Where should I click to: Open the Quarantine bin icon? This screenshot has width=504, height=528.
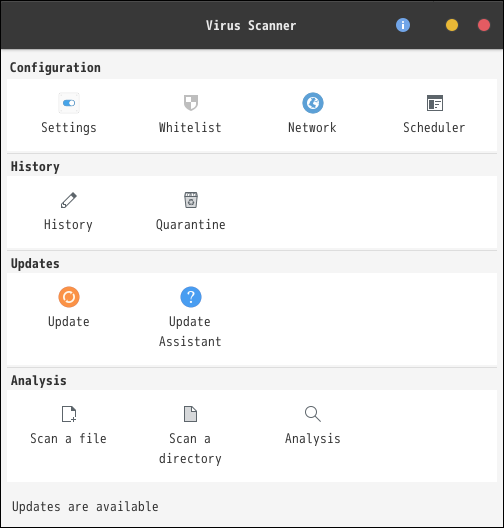(x=191, y=200)
